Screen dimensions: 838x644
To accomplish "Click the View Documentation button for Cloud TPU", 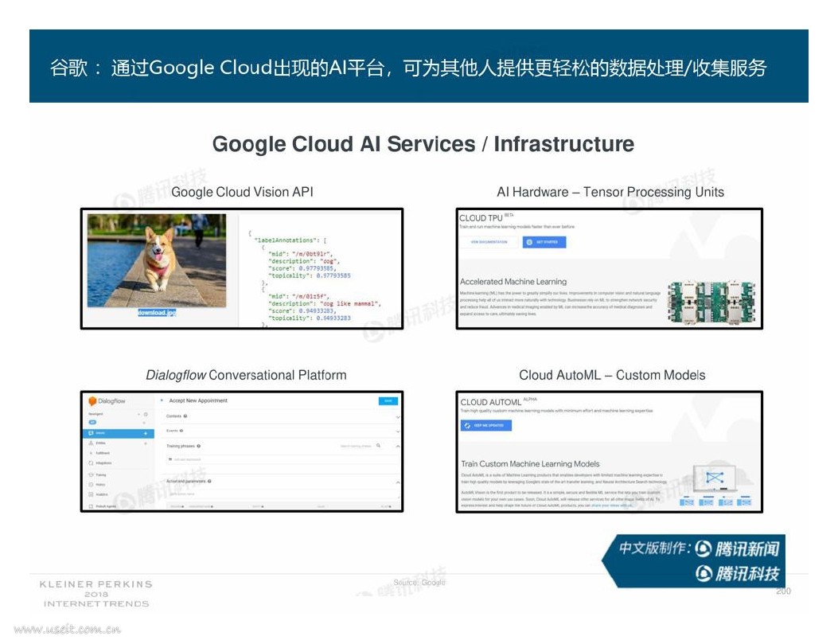I will [x=489, y=242].
